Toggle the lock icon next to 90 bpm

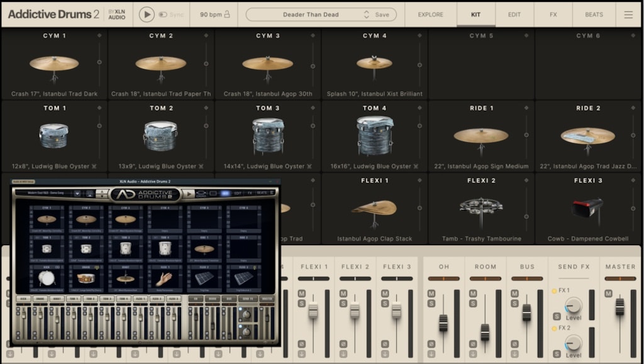point(227,14)
